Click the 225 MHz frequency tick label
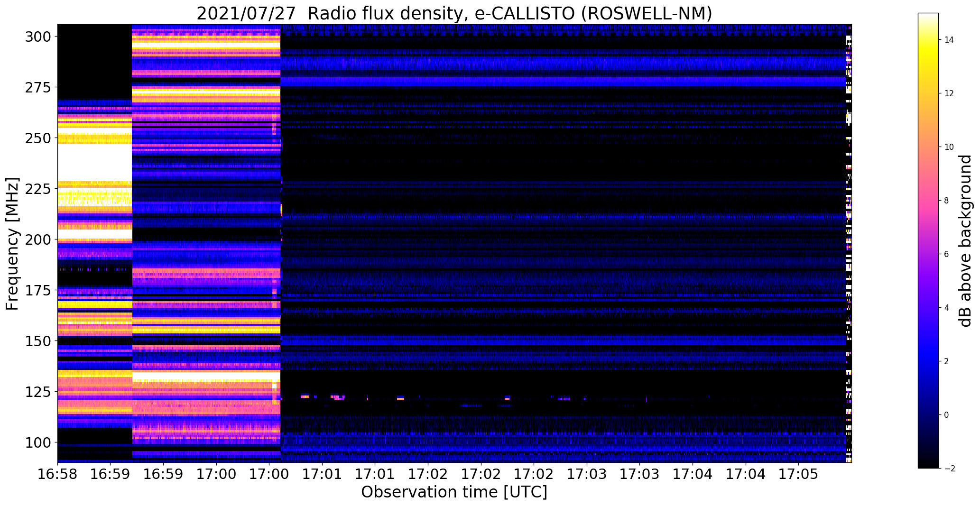Screen dimensions: 980x506 [38, 189]
